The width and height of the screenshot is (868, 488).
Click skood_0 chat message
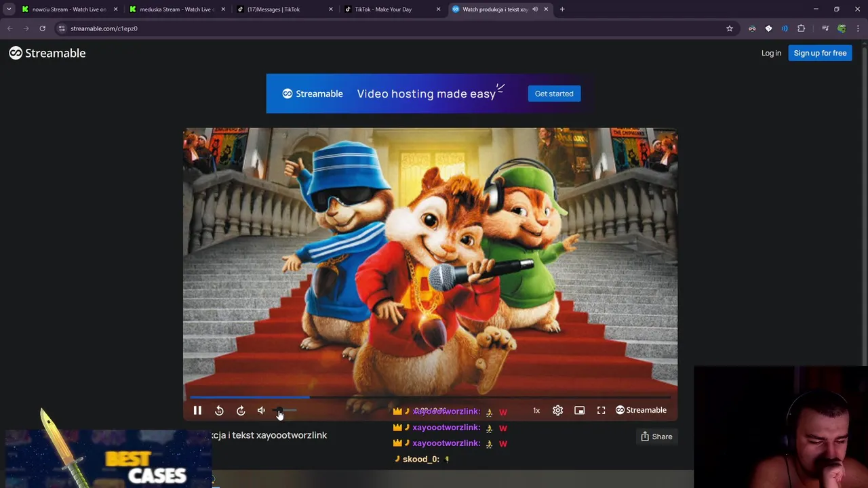[422, 459]
